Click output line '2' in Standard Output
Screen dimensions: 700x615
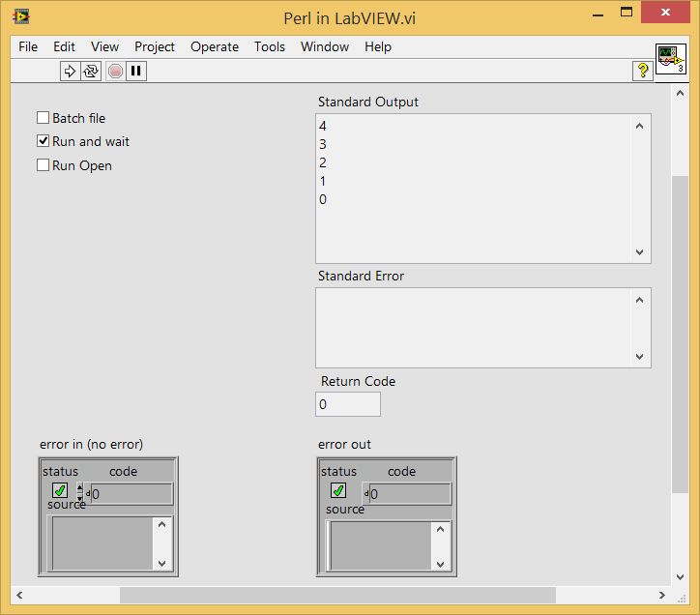pyautogui.click(x=323, y=162)
